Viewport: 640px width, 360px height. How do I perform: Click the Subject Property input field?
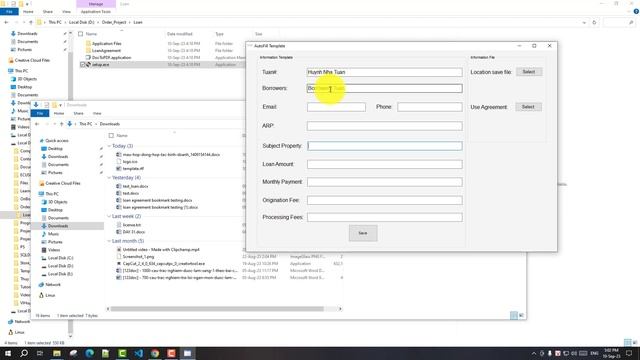pyautogui.click(x=384, y=146)
